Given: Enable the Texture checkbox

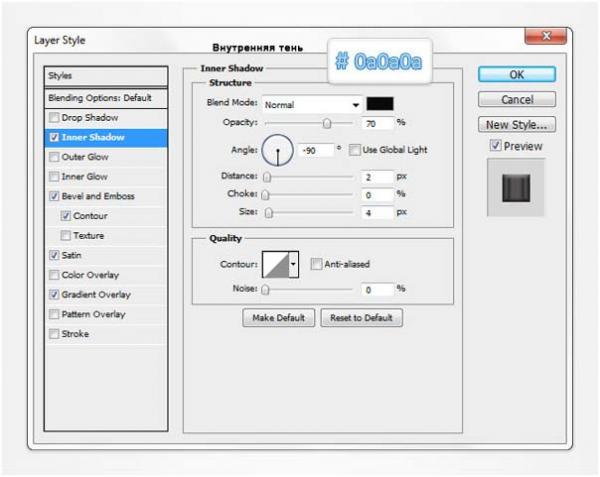Looking at the screenshot, I should [66, 235].
